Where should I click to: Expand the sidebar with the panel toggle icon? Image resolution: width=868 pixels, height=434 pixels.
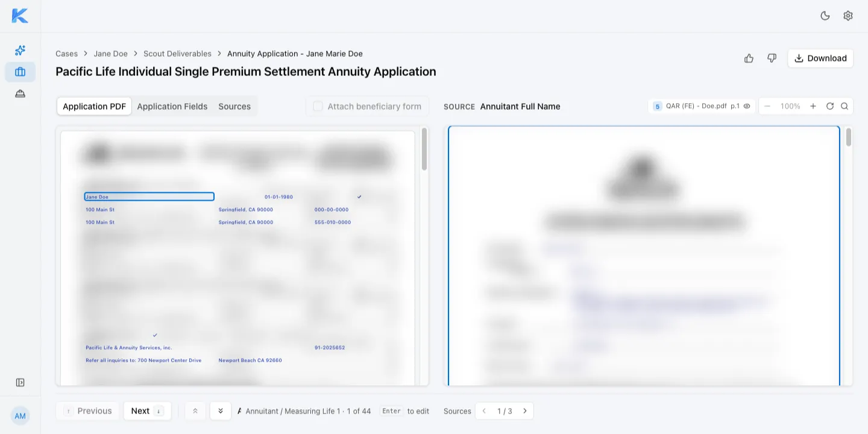point(20,383)
